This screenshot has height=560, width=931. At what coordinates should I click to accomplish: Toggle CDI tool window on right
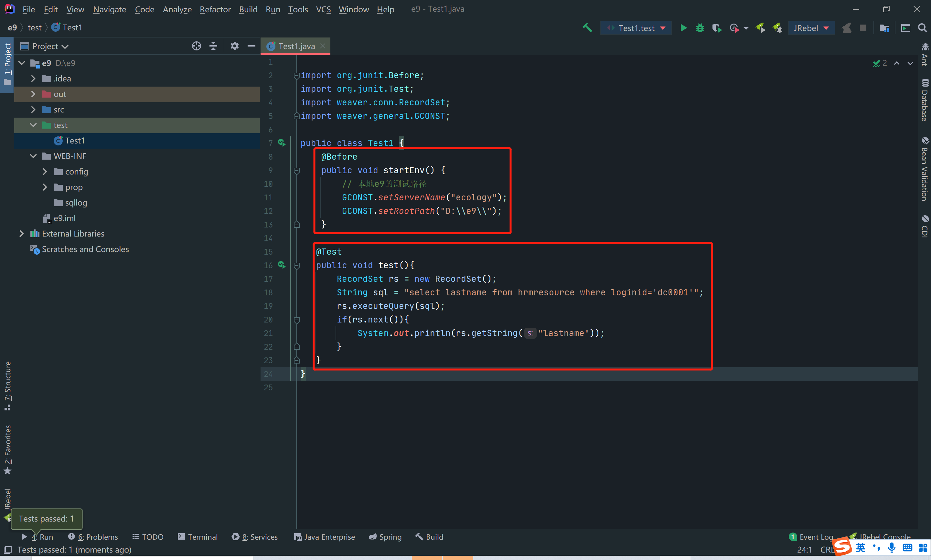point(925,227)
